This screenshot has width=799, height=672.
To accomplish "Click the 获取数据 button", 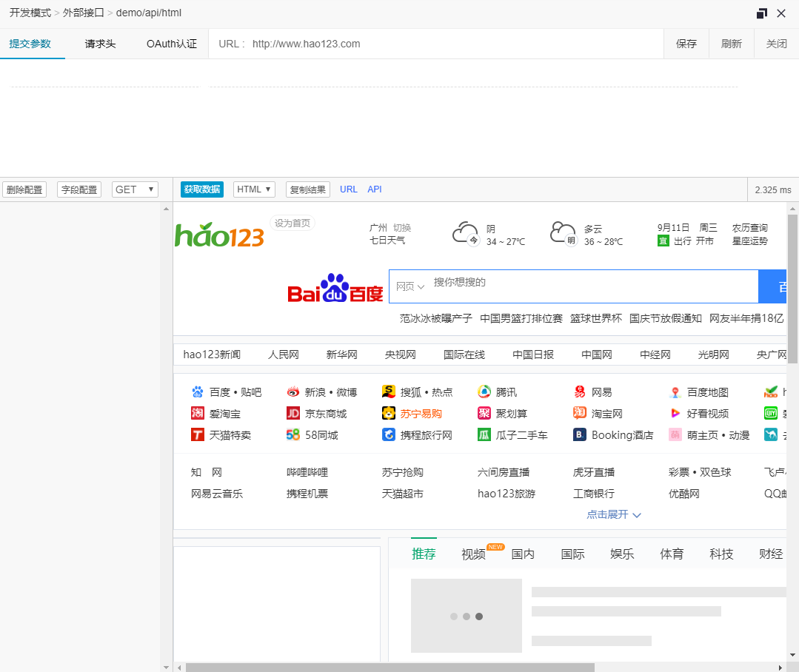I will [202, 189].
